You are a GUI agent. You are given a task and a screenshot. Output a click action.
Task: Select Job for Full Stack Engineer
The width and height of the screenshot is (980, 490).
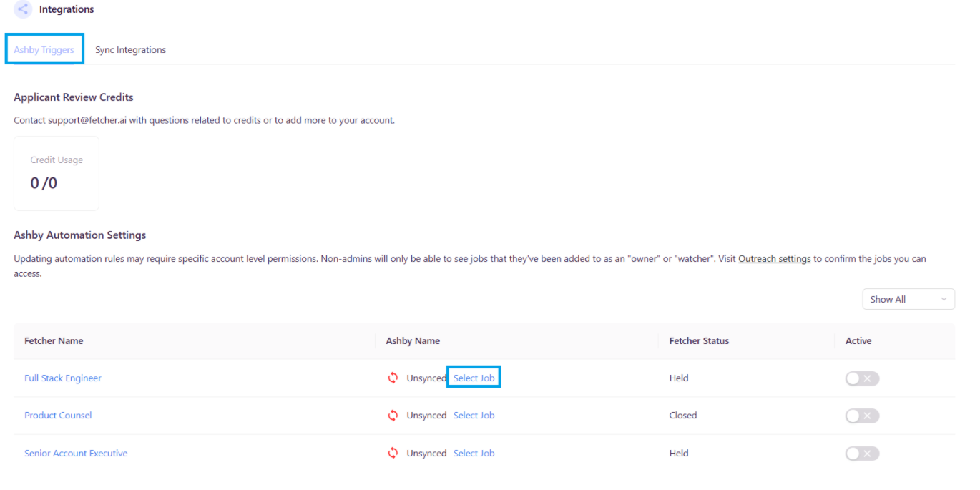tap(474, 378)
